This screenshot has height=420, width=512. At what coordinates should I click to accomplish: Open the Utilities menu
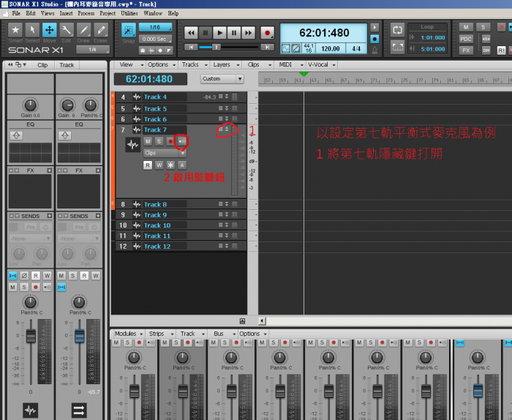(129, 13)
